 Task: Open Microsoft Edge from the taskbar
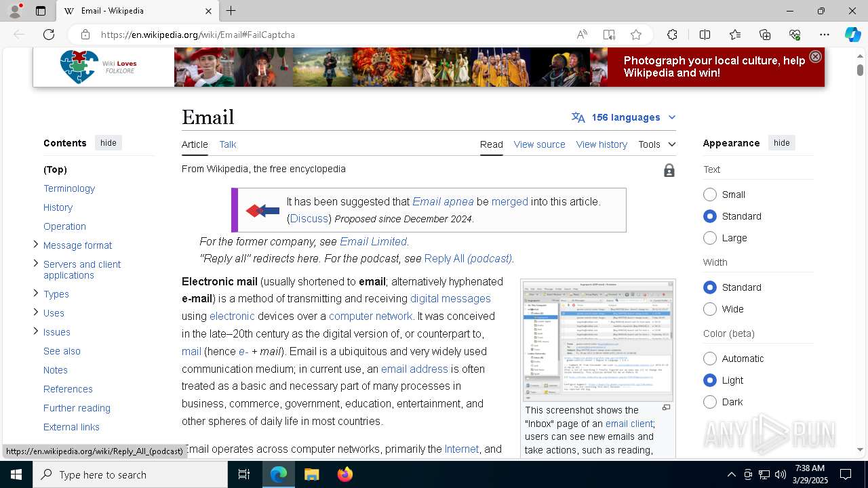tap(279, 474)
